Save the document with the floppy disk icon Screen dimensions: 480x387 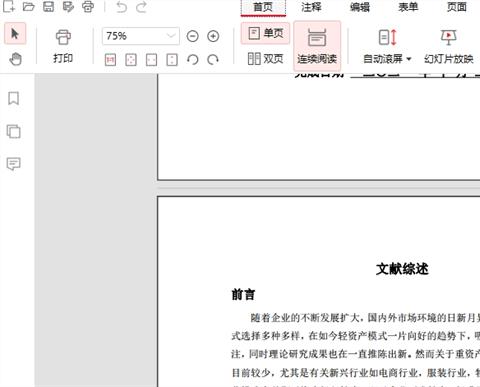[x=49, y=7]
